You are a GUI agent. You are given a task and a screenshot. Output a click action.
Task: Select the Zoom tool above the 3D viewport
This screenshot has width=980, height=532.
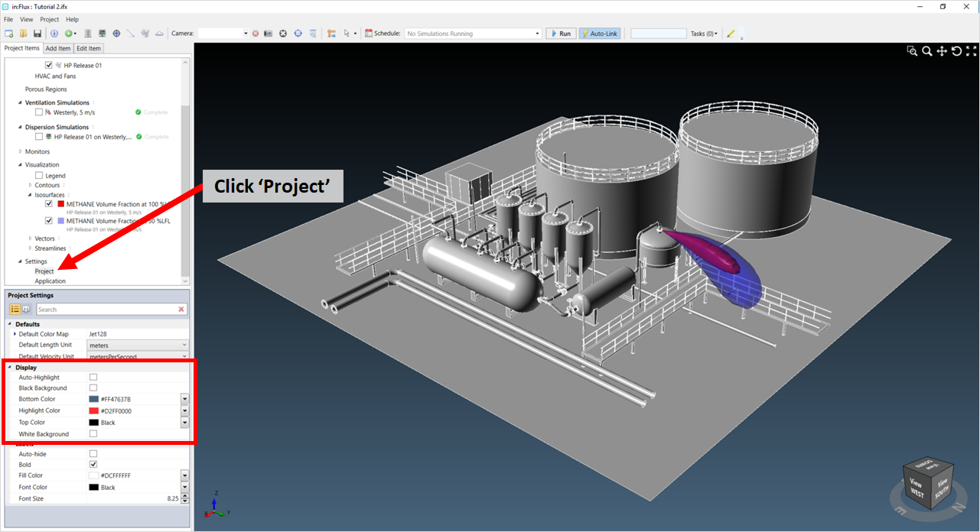(926, 50)
